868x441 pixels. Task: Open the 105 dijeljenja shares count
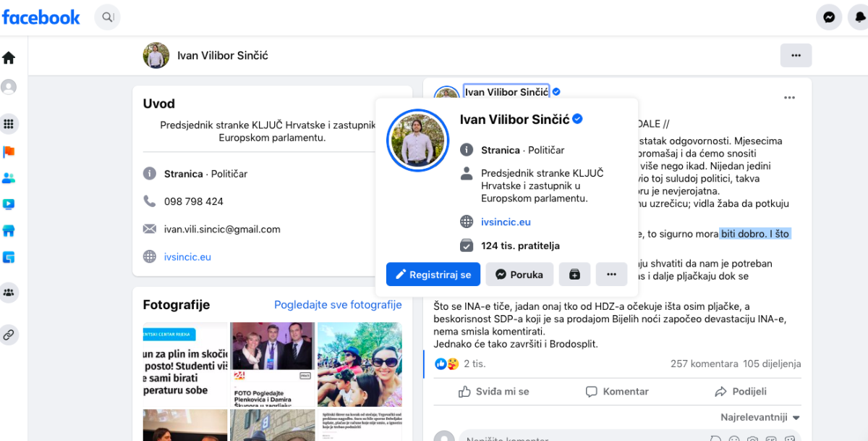tap(772, 364)
